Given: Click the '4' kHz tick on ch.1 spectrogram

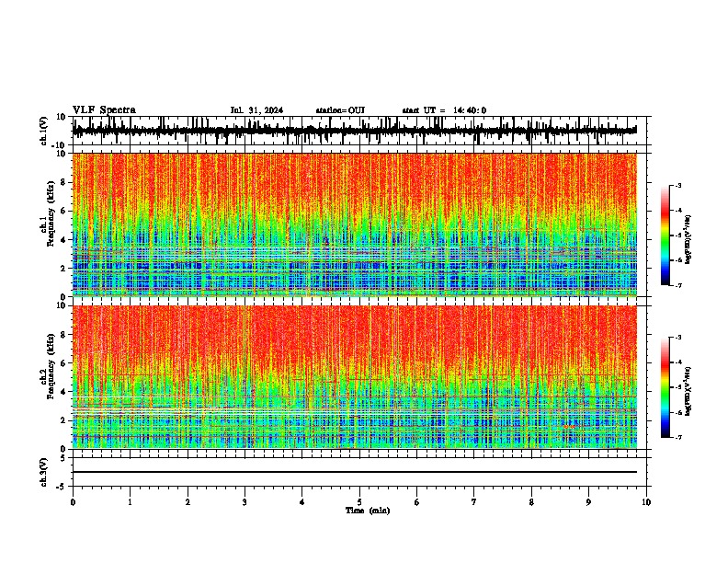Looking at the screenshot, I should (63, 240).
